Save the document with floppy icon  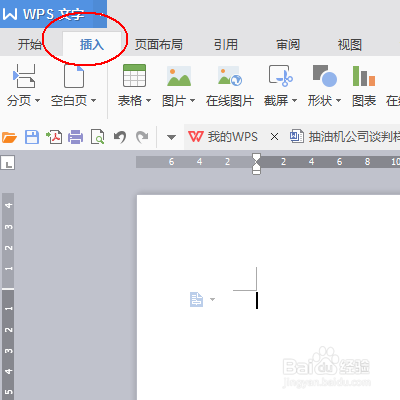click(x=32, y=137)
